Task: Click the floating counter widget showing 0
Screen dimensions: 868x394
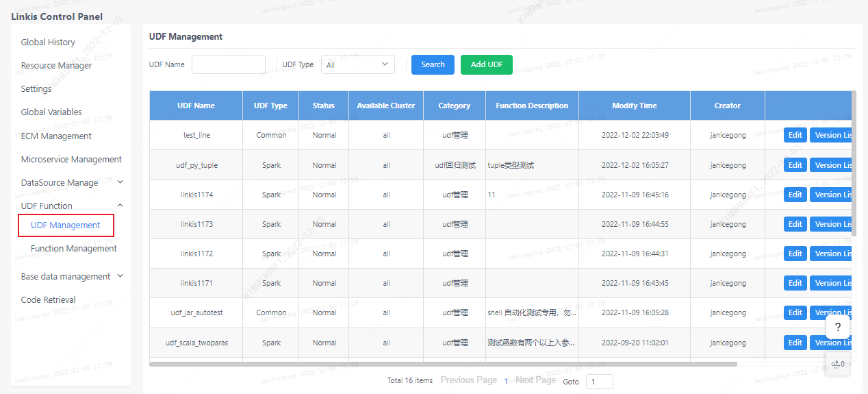Action: point(837,364)
